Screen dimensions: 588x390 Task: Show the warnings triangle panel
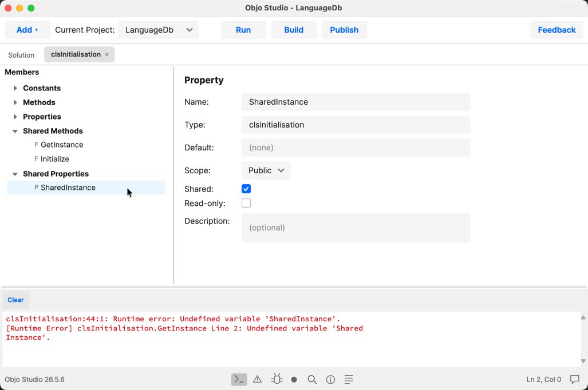point(257,380)
